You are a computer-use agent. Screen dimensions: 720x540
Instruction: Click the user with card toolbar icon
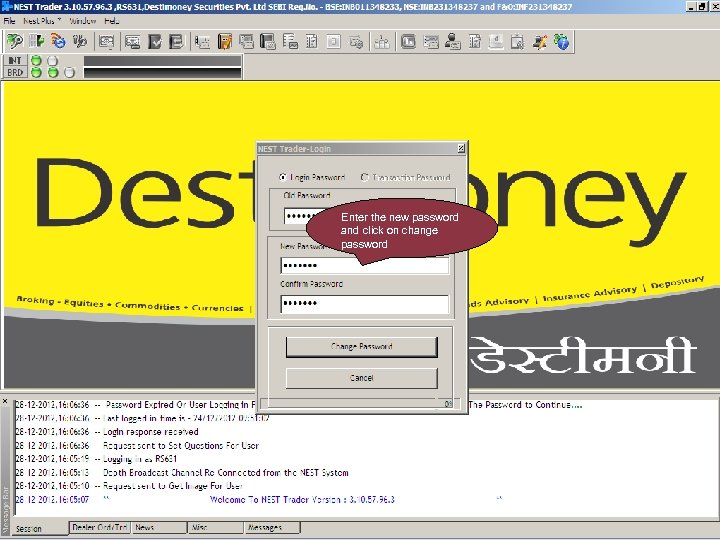pyautogui.click(x=453, y=42)
